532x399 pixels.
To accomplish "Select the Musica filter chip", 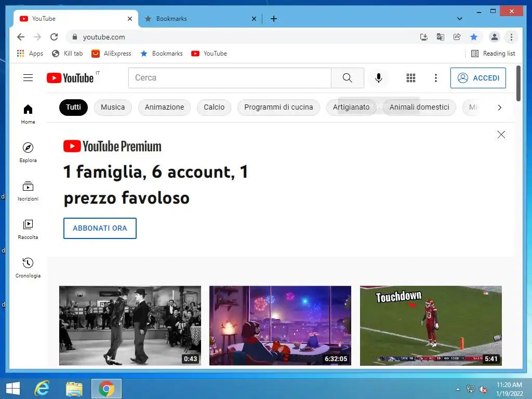I will [113, 107].
